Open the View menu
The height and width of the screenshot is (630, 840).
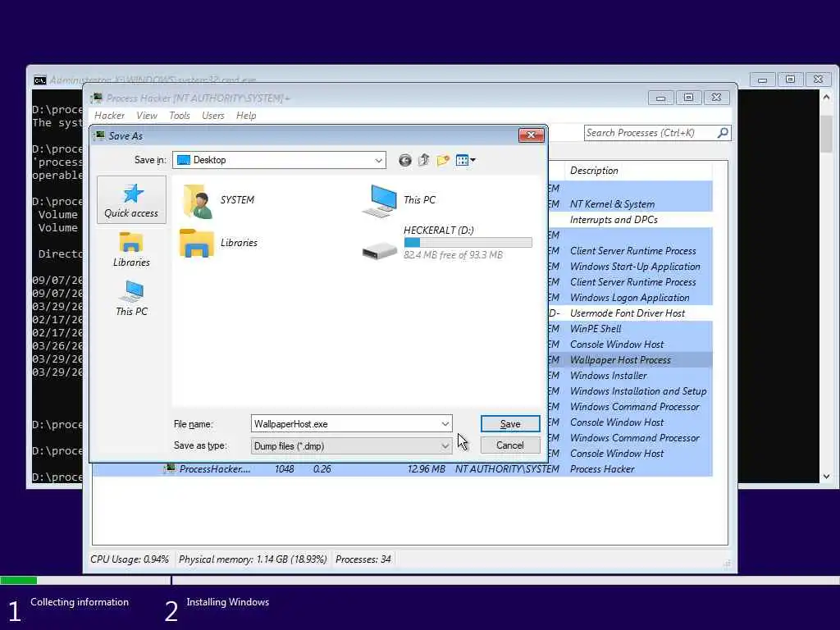[146, 115]
